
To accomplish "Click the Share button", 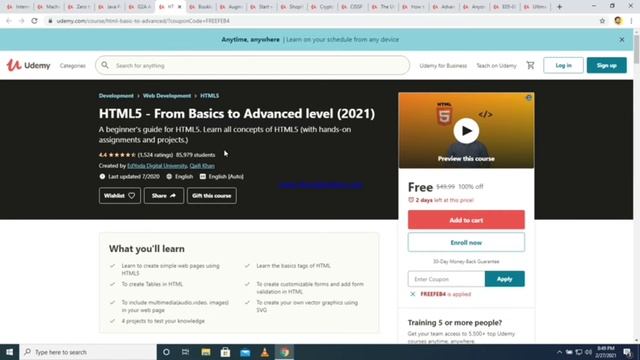I will point(164,196).
